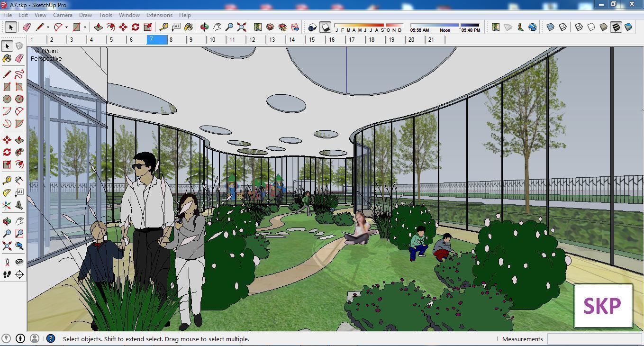644x346 pixels.
Task: Open the Camera menu
Action: tap(63, 15)
